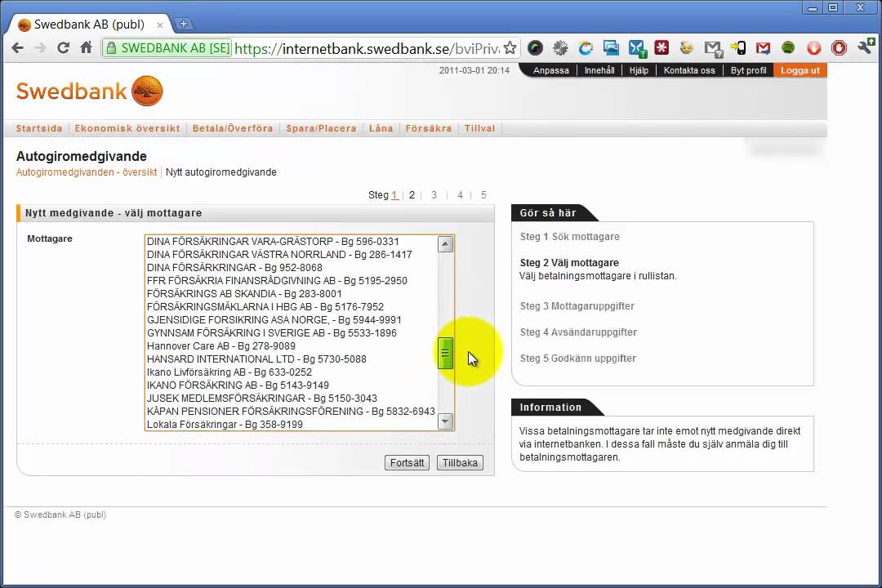Image resolution: width=882 pixels, height=588 pixels.
Task: Select GYNNSAM FÖRSÄKRING I SVERIGE AB recipient
Action: coord(291,333)
